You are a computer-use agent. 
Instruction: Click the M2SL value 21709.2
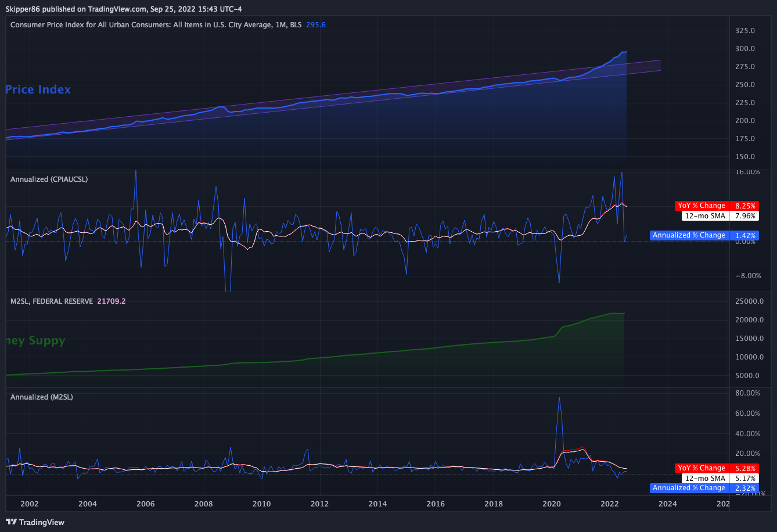tap(111, 301)
